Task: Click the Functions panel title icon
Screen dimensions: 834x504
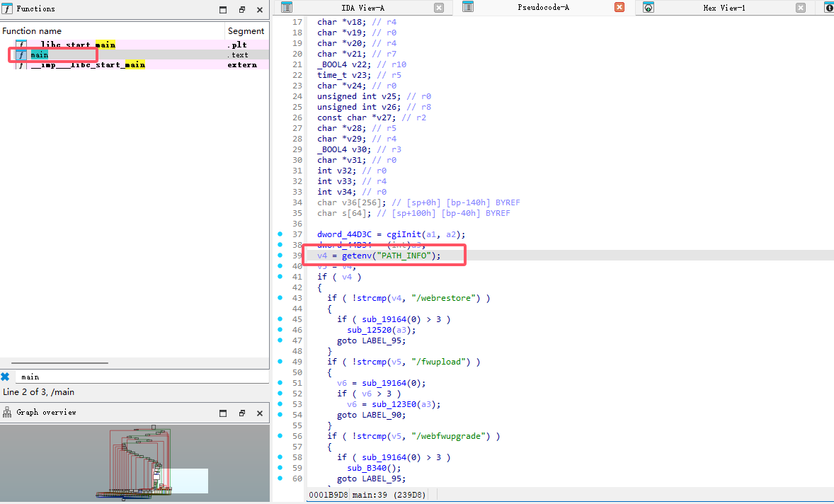Action: coord(7,9)
